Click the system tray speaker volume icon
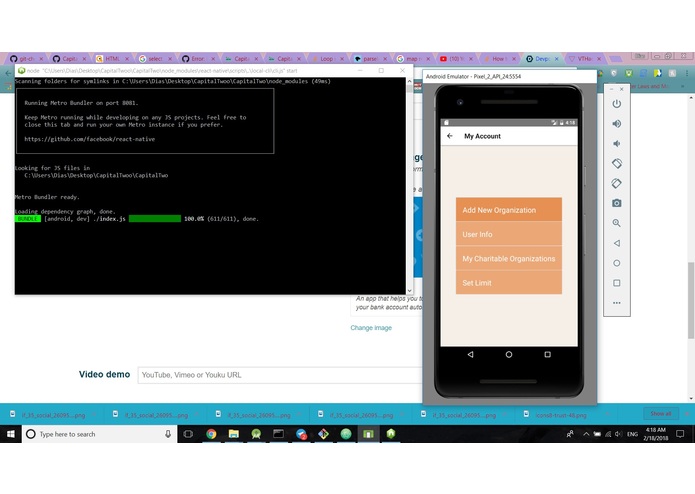The image size is (695, 494). 618,434
